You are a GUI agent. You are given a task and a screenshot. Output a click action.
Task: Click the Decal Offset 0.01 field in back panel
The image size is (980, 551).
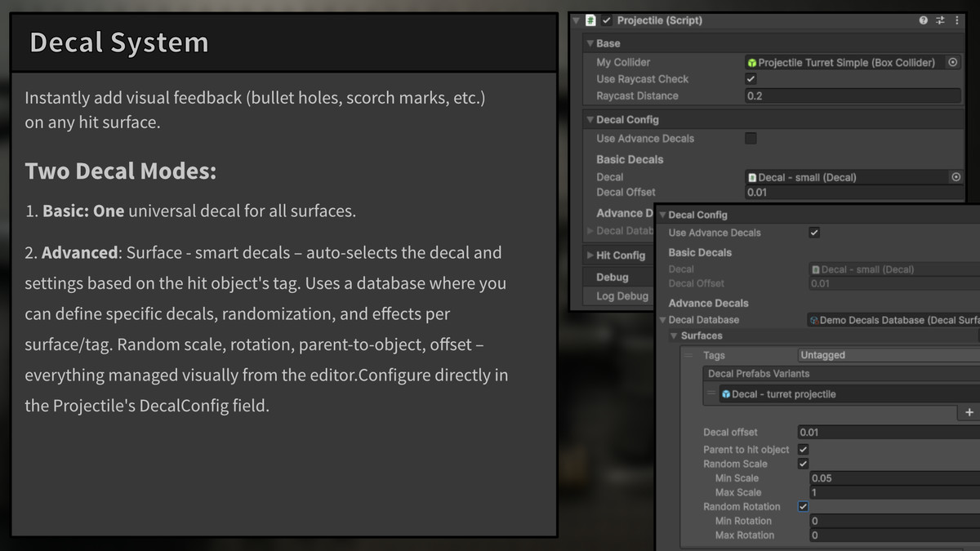pos(853,192)
